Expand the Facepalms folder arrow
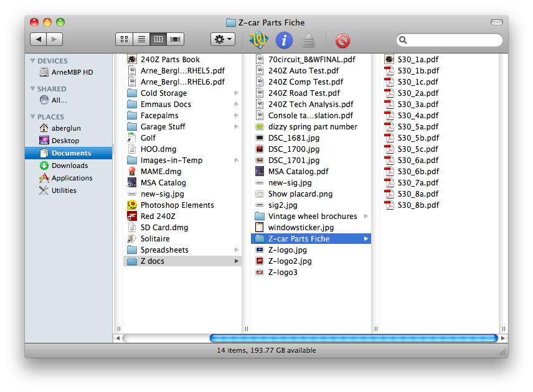 pyautogui.click(x=237, y=116)
